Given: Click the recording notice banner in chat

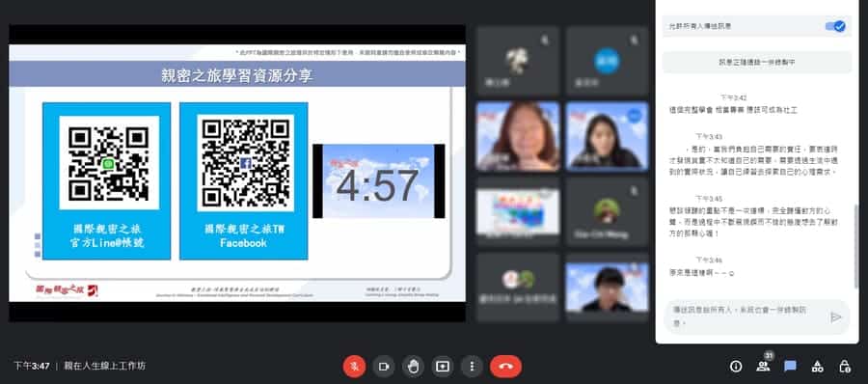Looking at the screenshot, I should 757,62.
